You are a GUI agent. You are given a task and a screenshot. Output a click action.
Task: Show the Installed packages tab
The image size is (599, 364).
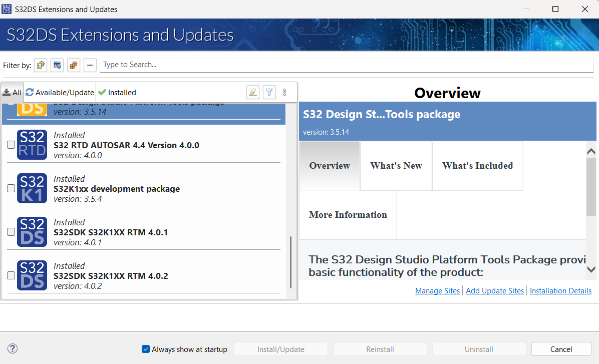click(x=117, y=92)
